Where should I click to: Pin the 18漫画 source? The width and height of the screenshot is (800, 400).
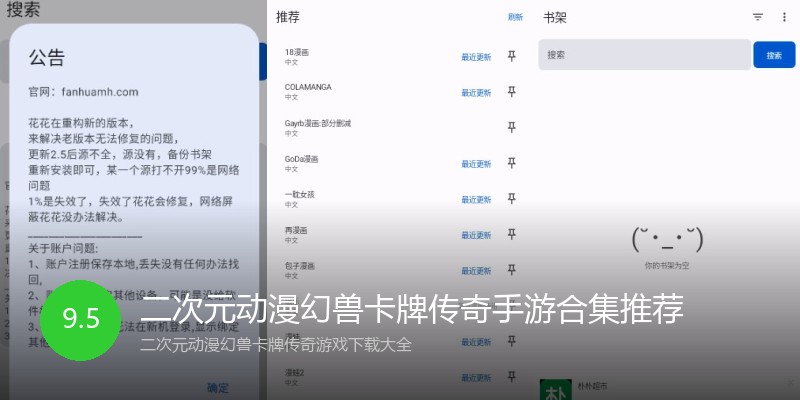click(x=511, y=56)
